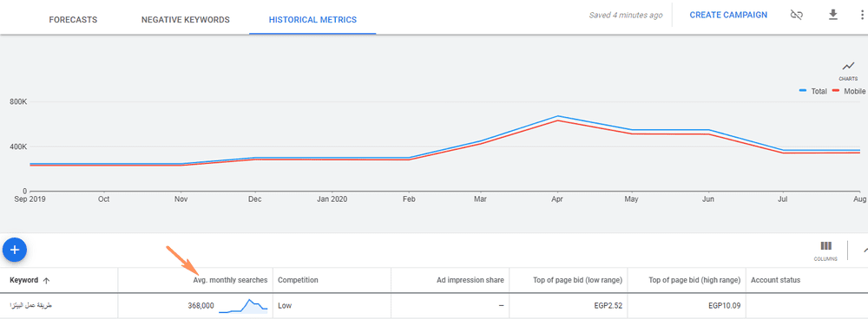Toggle the Total blue legend series

[x=813, y=91]
